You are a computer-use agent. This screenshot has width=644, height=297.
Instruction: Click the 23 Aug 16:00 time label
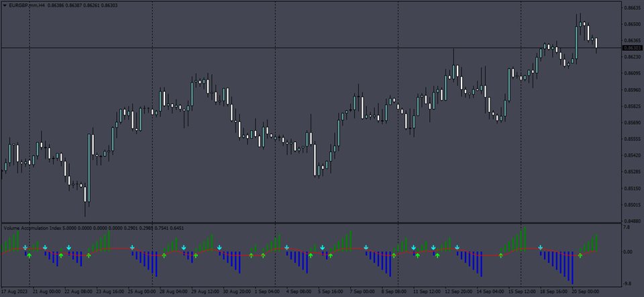tap(110, 291)
